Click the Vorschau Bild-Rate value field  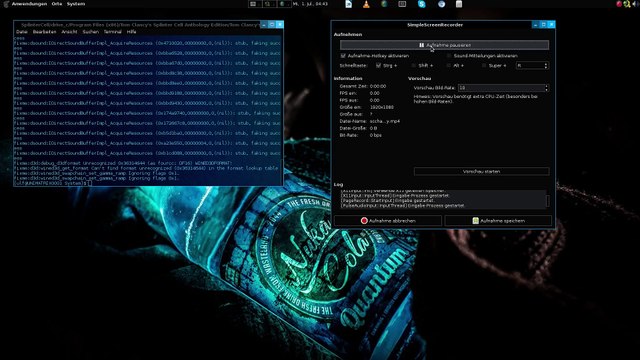[x=501, y=88]
